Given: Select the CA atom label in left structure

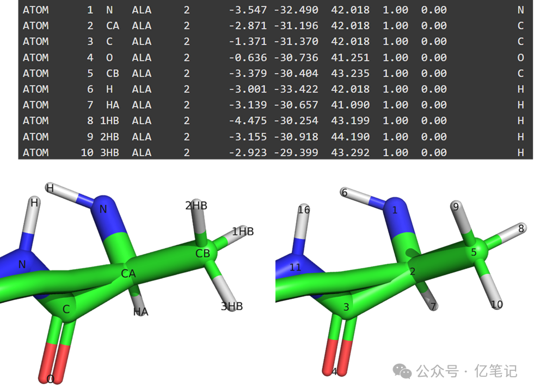Looking at the screenshot, I should [x=129, y=274].
